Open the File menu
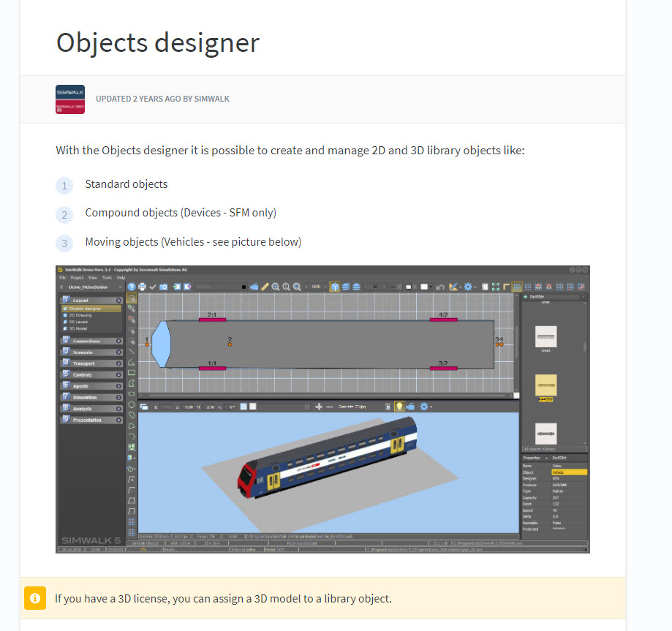672x631 pixels. (63, 278)
